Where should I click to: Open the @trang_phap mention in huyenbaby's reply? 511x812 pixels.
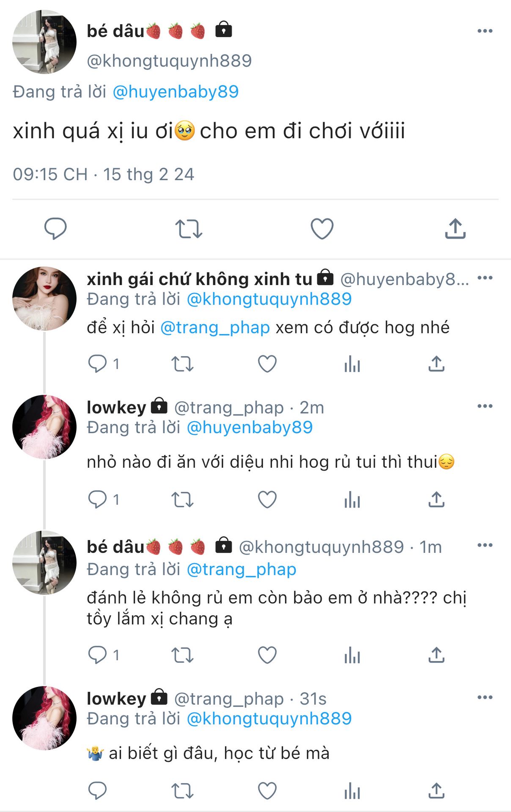pyautogui.click(x=215, y=328)
